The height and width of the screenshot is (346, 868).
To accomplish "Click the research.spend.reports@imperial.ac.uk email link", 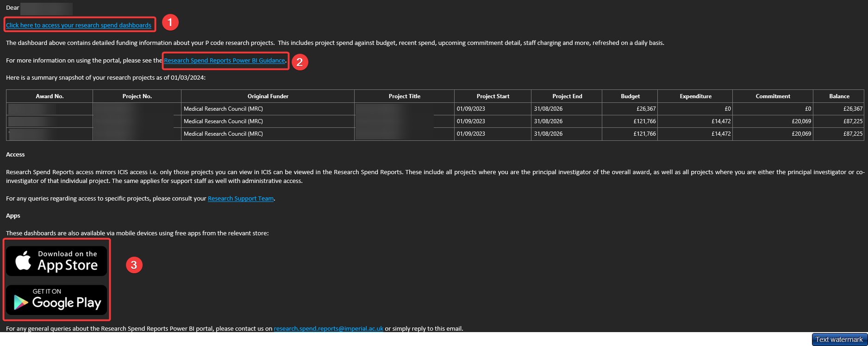I will [x=328, y=329].
